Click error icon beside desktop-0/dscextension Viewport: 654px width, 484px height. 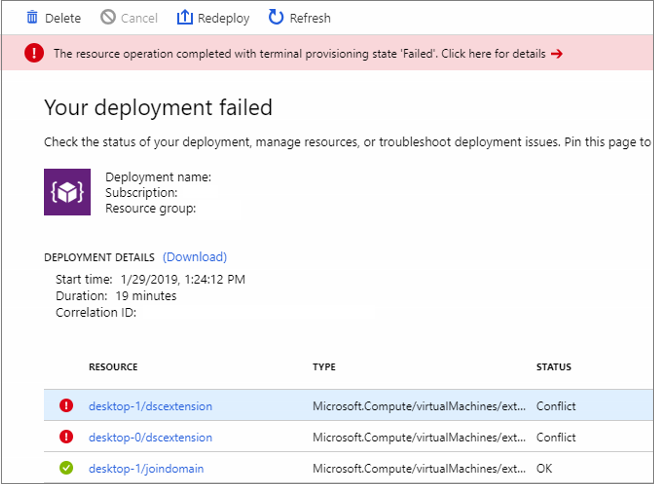click(x=66, y=437)
